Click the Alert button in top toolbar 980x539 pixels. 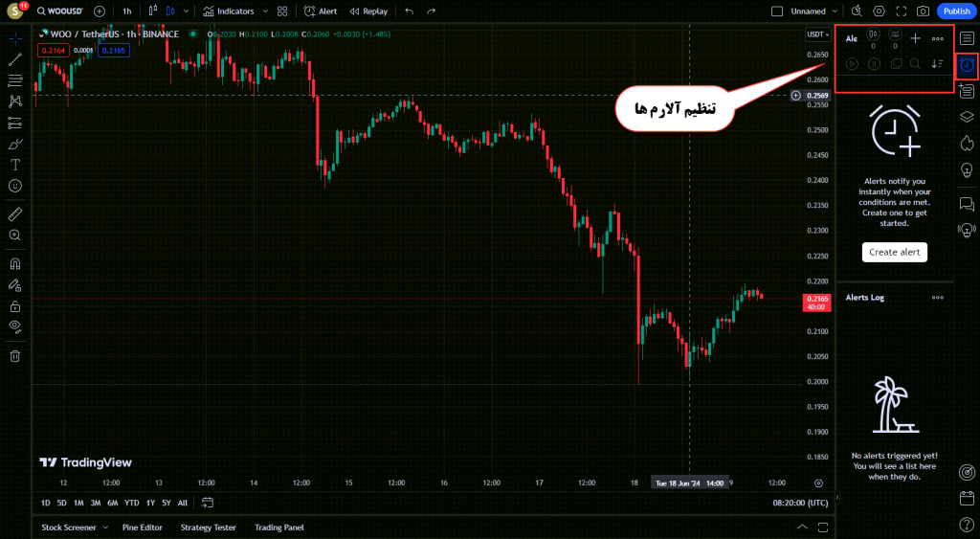pyautogui.click(x=321, y=11)
